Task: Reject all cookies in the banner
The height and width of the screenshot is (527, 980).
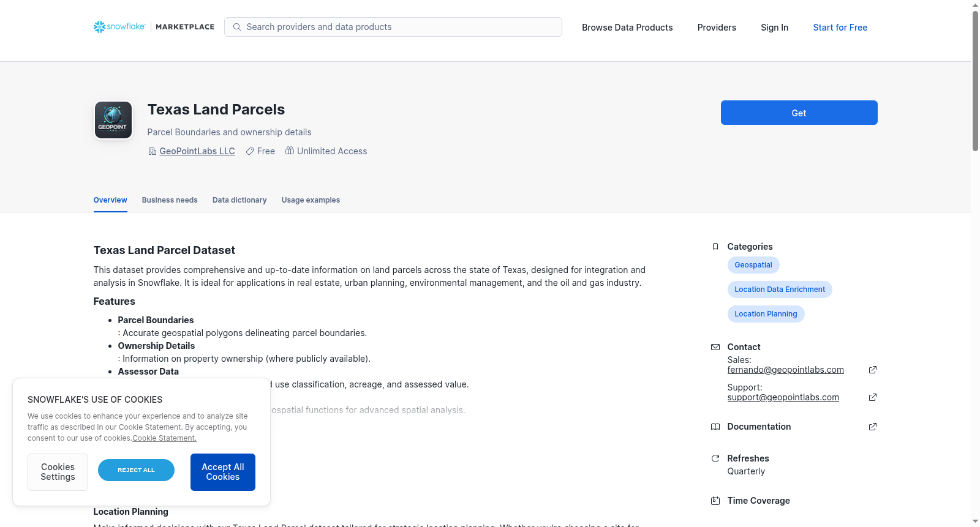Action: tap(136, 470)
